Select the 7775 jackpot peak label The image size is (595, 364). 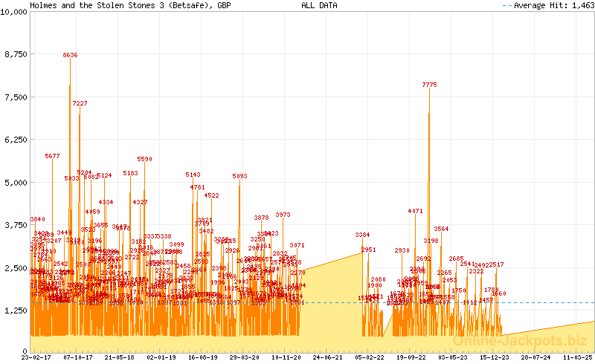[430, 85]
